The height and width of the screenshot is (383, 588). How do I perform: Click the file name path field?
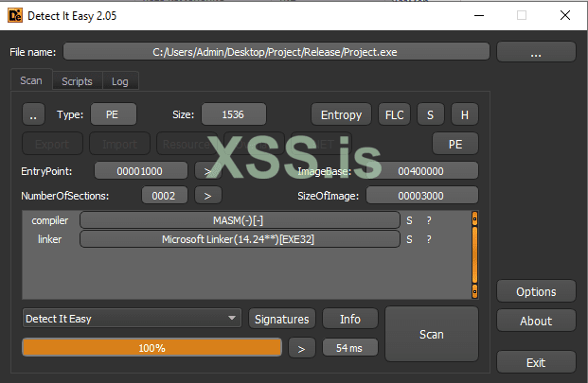pos(276,52)
